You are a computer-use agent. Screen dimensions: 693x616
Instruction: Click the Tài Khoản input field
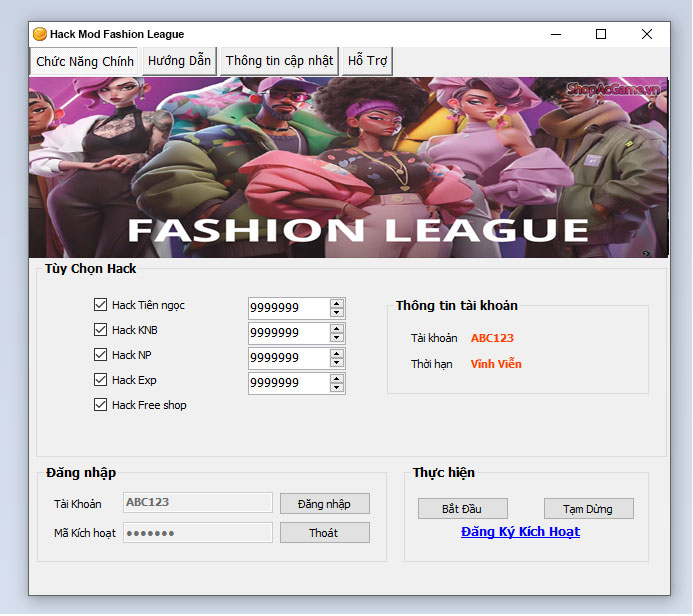tap(198, 502)
